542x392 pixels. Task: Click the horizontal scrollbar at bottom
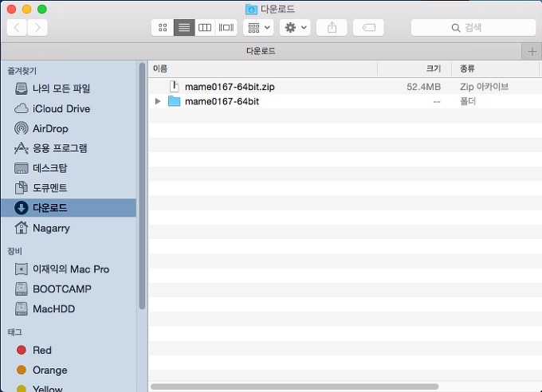coord(294,386)
